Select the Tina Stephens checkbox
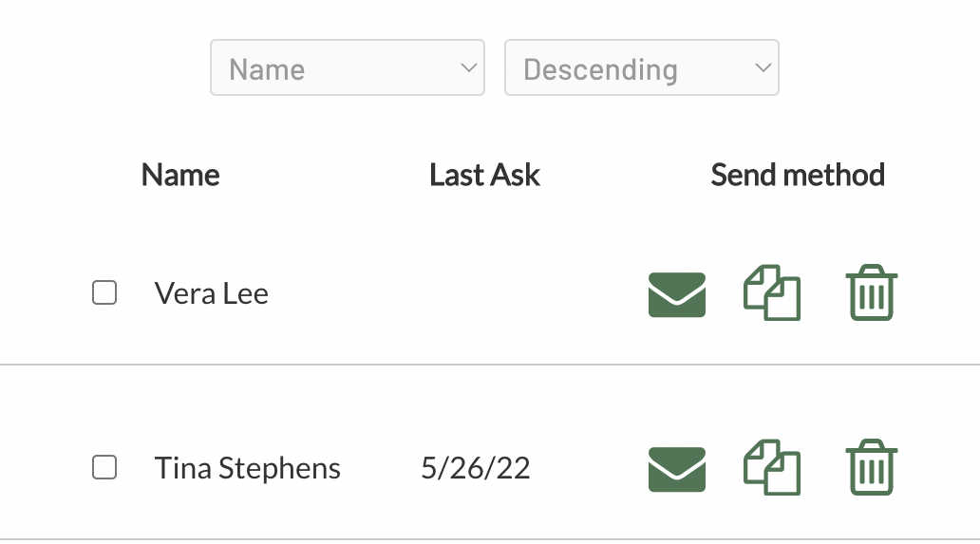The width and height of the screenshot is (980, 544). click(104, 467)
